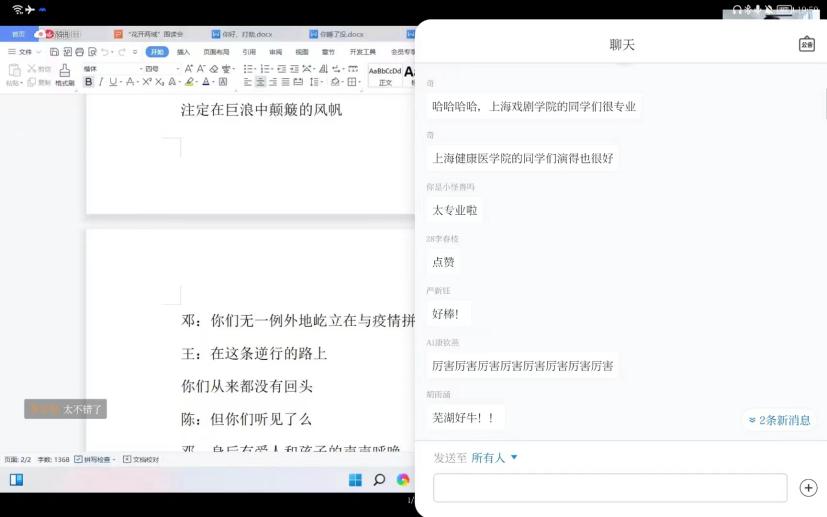Jump to the 2条新消息 new messages
Image resolution: width=827 pixels, height=517 pixels.
point(780,420)
